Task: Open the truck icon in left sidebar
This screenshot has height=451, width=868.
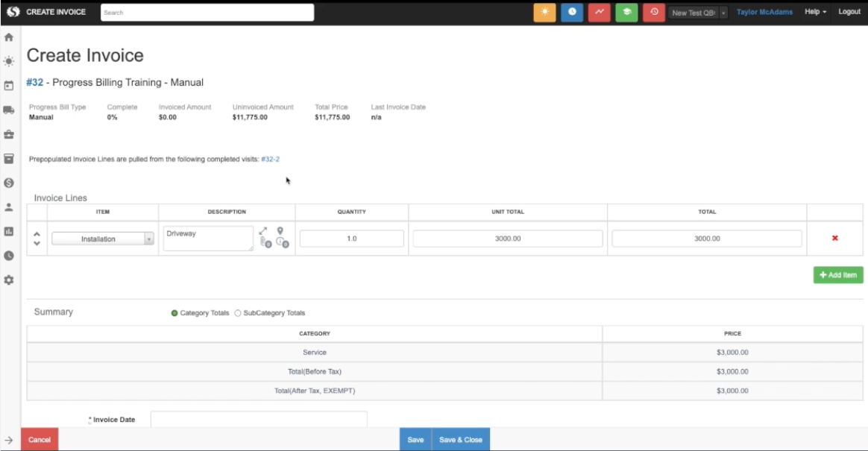Action: (9, 110)
